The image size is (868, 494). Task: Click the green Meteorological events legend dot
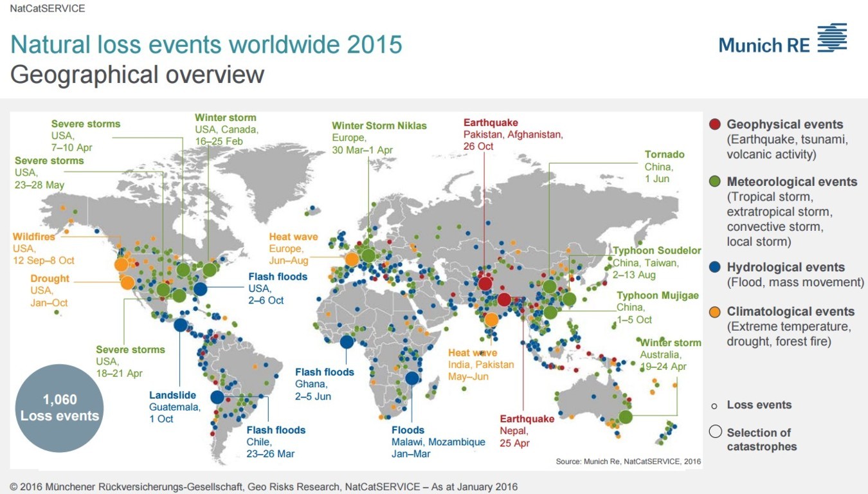click(x=714, y=181)
